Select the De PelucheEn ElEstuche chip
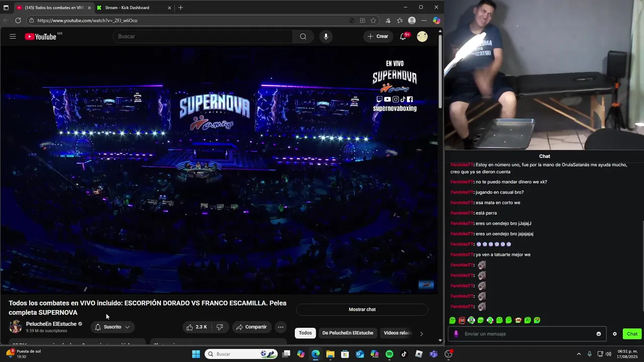Screen dimensions: 644x362 click(x=348, y=333)
